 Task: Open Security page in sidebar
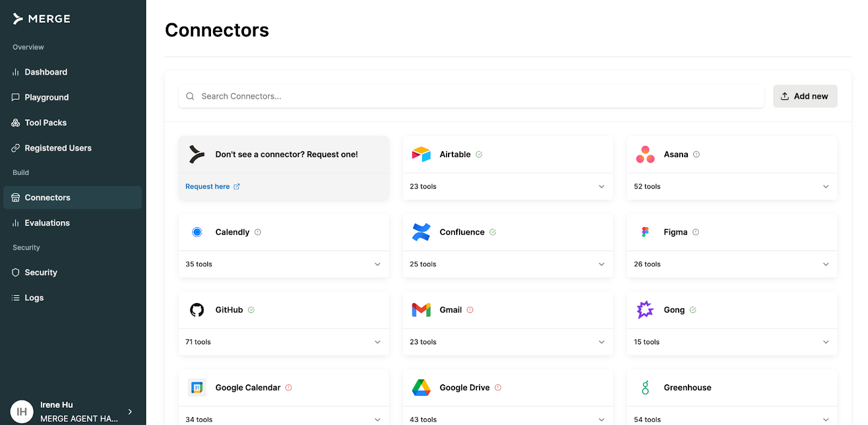[x=72, y=272]
